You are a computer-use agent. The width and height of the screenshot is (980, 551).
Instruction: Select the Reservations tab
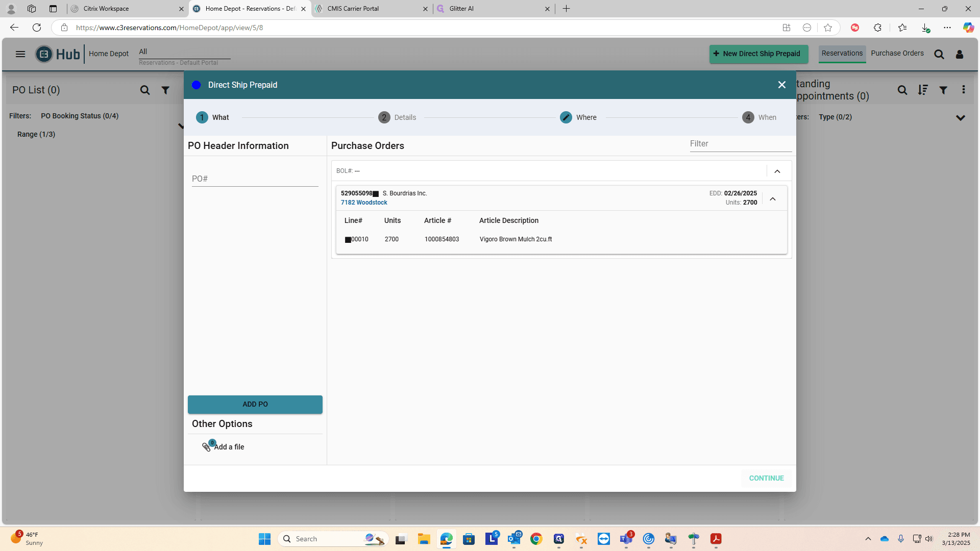coord(842,54)
